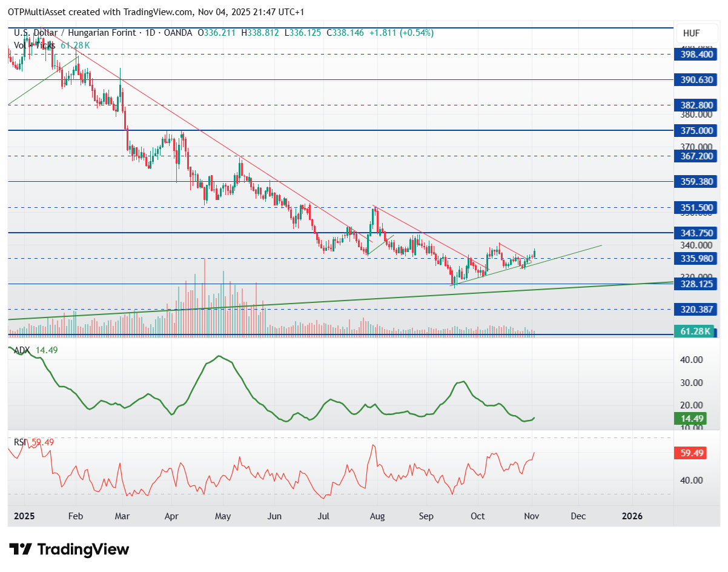
Task: Click the 328.125 support level label
Action: click(x=698, y=284)
